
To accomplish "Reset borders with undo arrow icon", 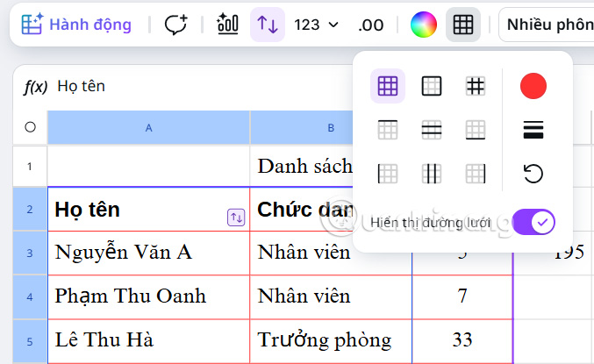I will pyautogui.click(x=533, y=174).
